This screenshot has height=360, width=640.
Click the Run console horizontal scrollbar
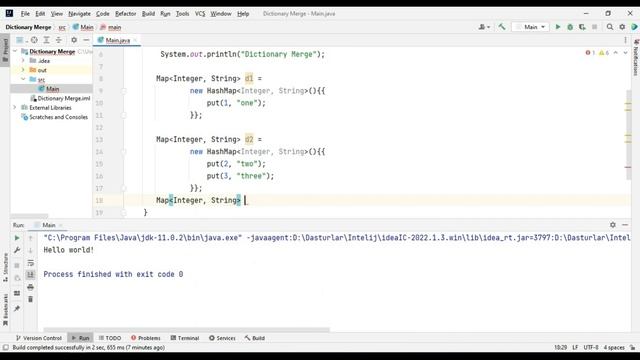coord(186,329)
